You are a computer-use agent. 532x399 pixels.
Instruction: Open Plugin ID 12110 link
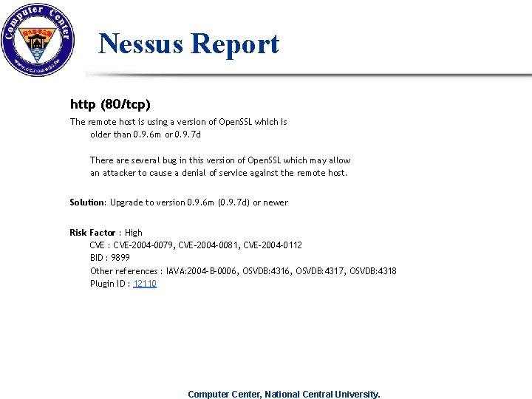[145, 284]
